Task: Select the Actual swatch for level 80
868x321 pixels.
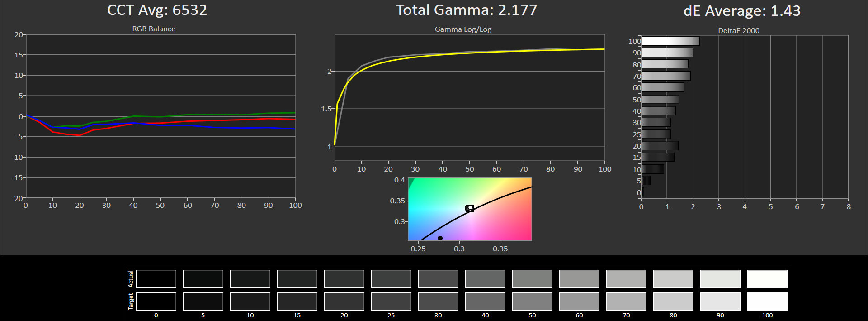Action: pyautogui.click(x=673, y=279)
